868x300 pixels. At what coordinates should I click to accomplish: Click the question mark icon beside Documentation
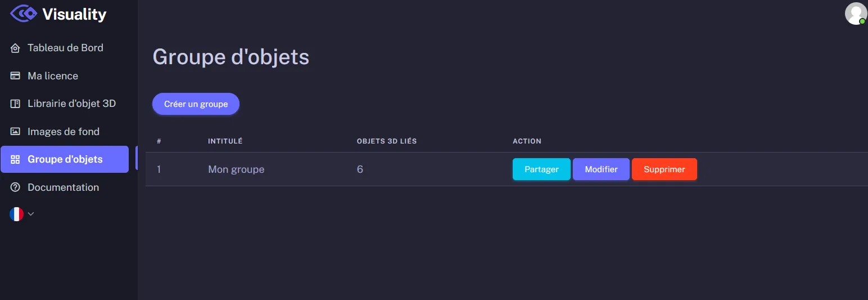pos(16,187)
